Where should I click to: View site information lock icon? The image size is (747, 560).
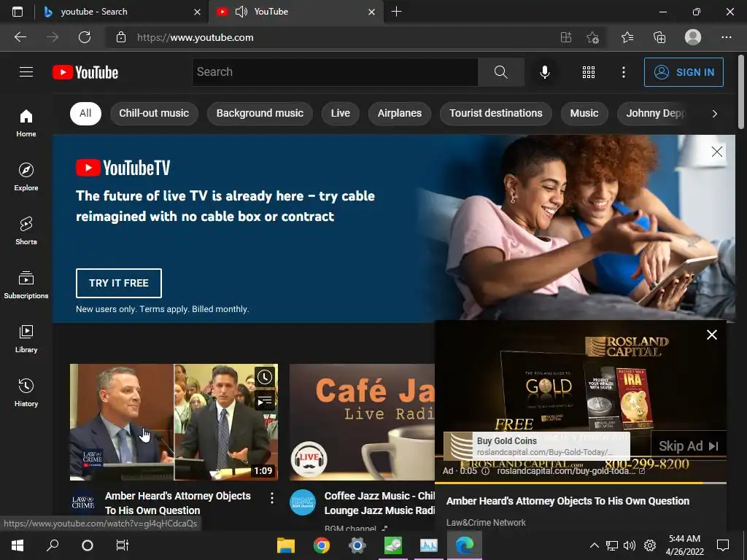tap(121, 37)
